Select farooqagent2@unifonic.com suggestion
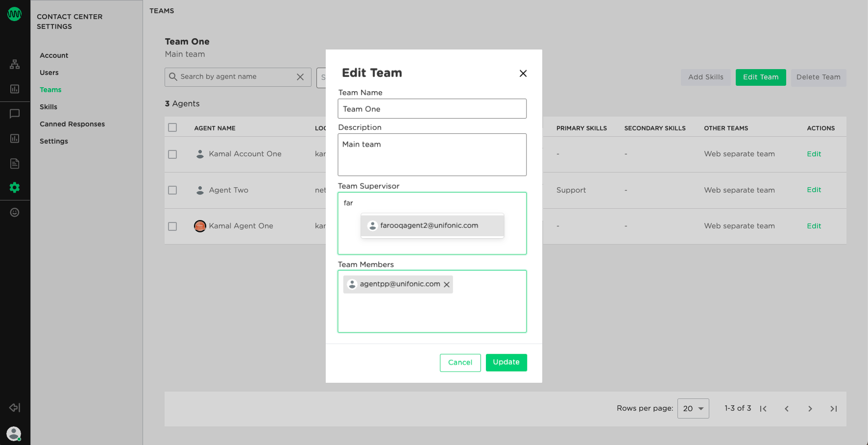The image size is (868, 445). [x=433, y=225]
